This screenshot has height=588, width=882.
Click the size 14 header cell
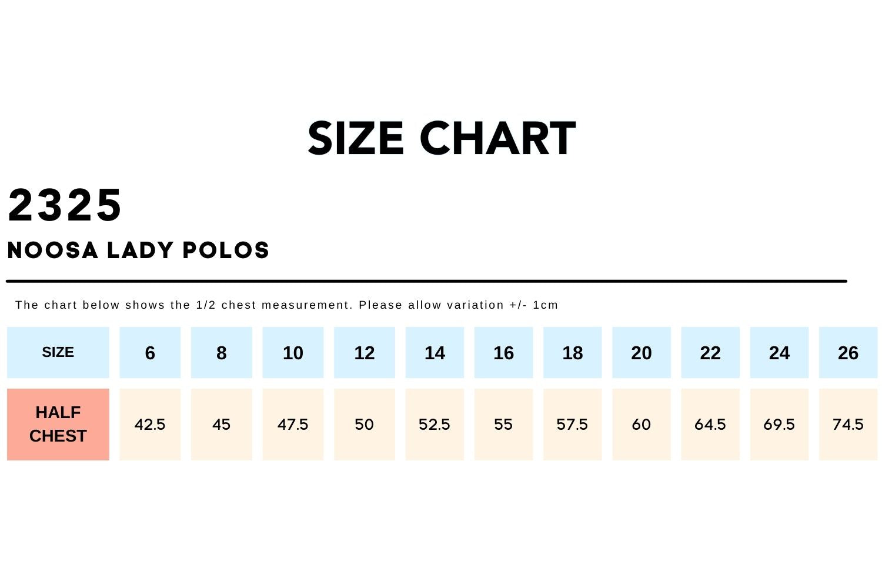[x=435, y=353]
